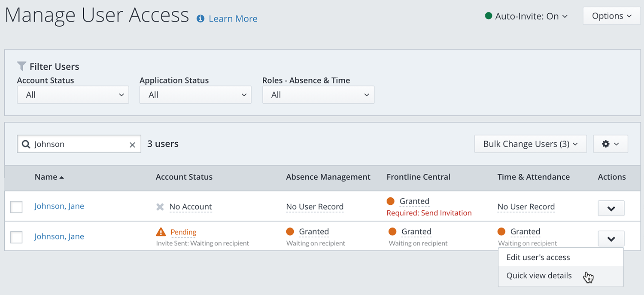
Task: Click the Options button
Action: 611,16
